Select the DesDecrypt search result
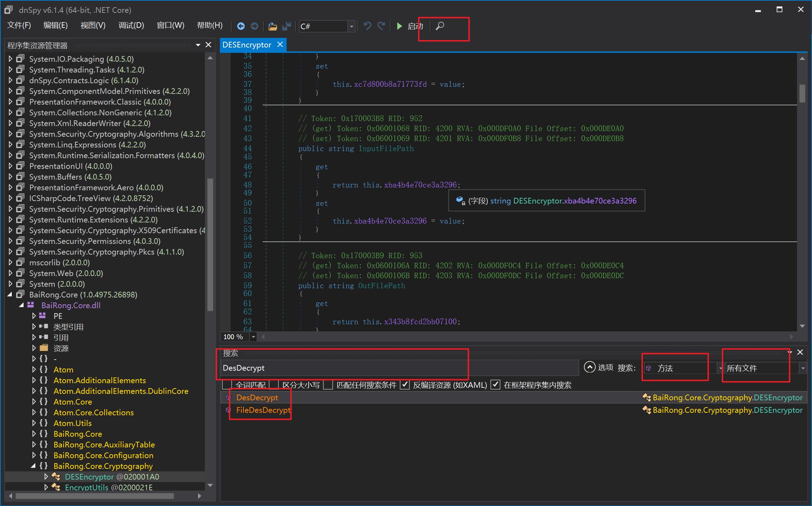The width and height of the screenshot is (812, 506). point(514,397)
